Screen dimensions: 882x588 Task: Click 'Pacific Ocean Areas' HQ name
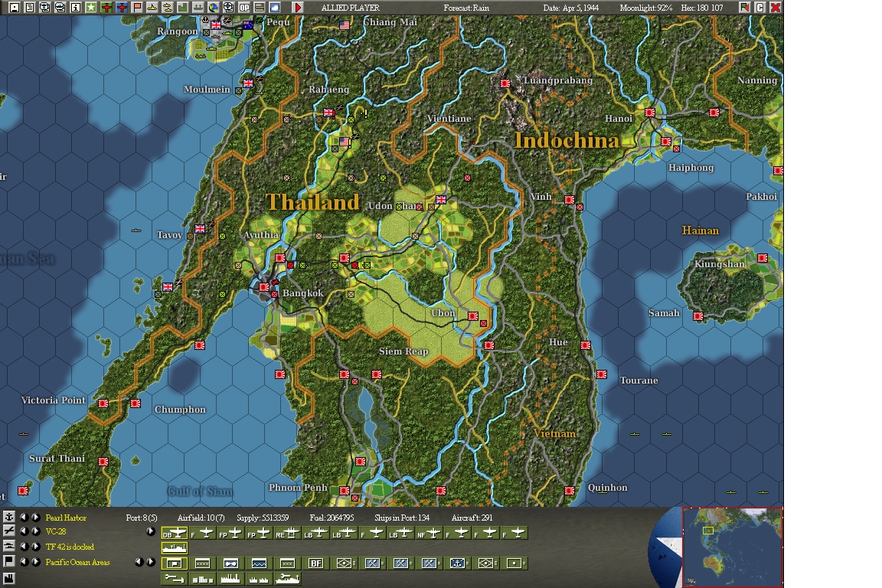[x=77, y=562]
